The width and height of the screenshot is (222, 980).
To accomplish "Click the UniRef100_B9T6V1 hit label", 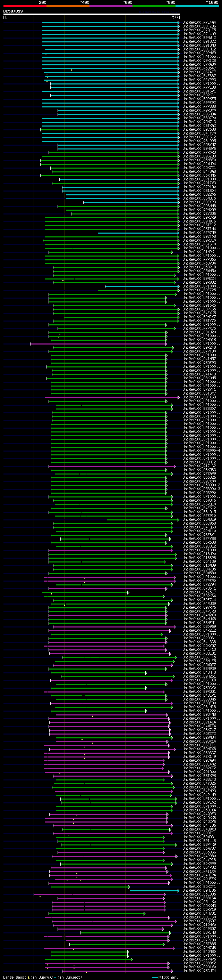I will pos(199,91).
